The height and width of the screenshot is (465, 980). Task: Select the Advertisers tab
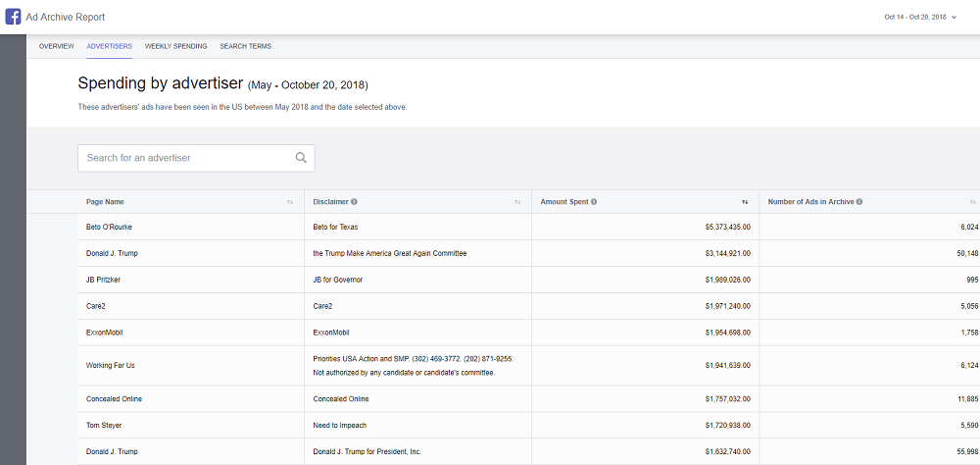tap(110, 46)
